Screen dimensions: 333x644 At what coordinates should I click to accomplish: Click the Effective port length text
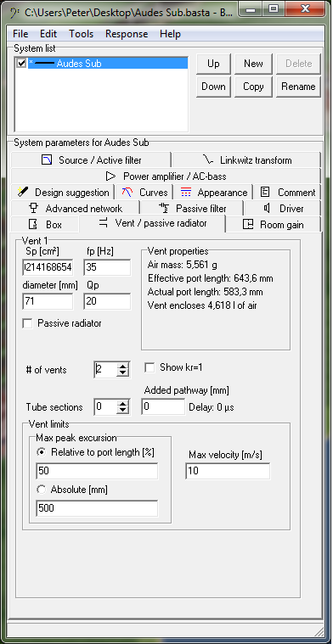(x=210, y=279)
